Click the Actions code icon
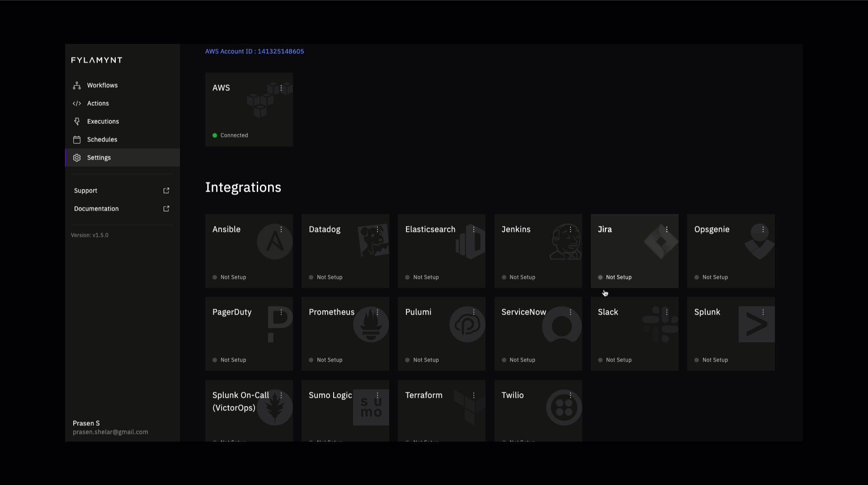Viewport: 868px width, 485px height. (77, 104)
